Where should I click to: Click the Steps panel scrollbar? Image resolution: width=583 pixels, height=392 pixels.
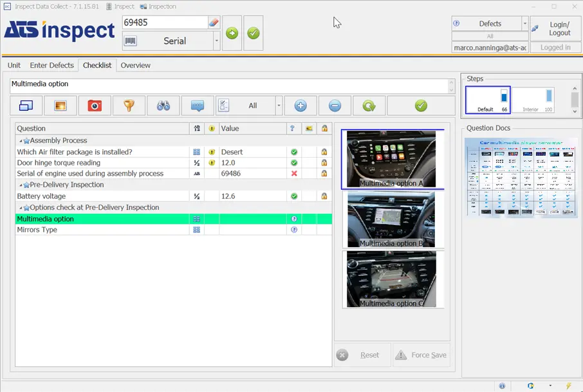575,100
